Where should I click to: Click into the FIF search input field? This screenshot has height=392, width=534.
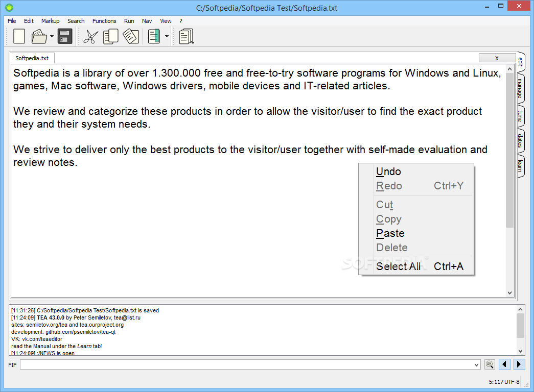247,364
